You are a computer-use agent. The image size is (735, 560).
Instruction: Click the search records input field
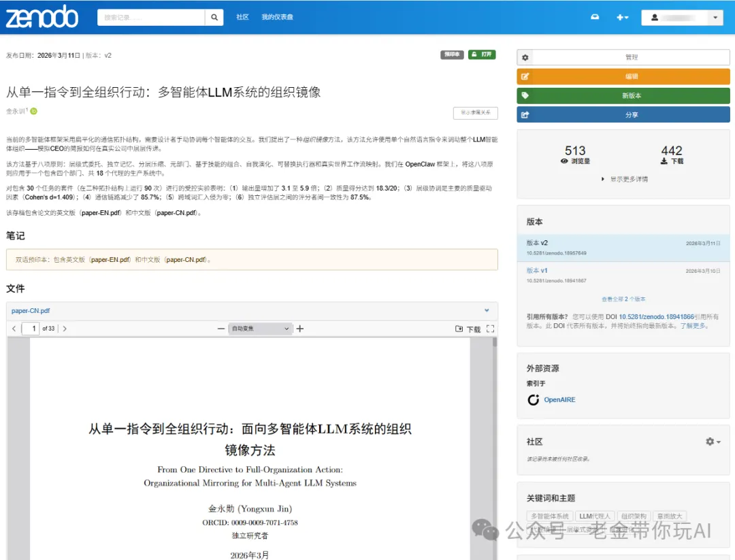[151, 18]
